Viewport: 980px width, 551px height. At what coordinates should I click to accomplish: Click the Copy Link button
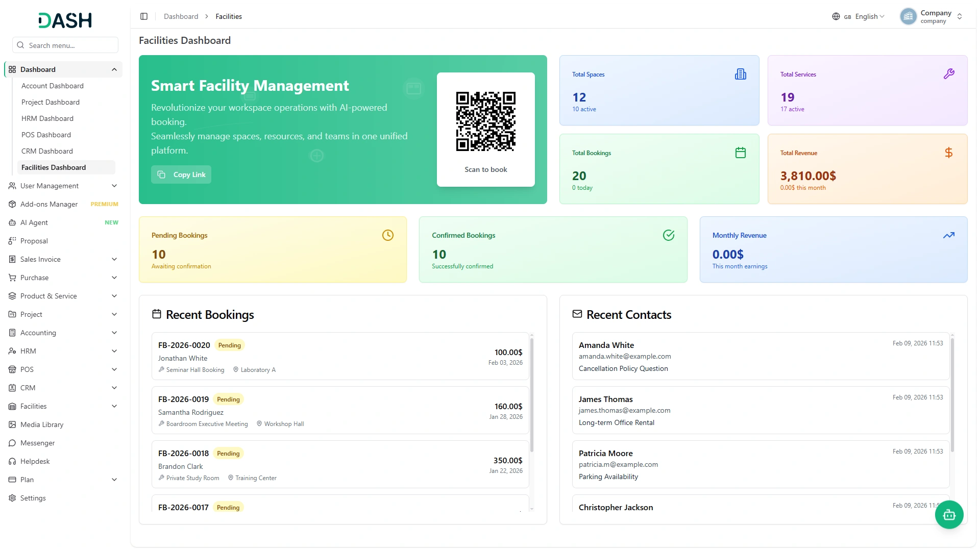click(181, 174)
